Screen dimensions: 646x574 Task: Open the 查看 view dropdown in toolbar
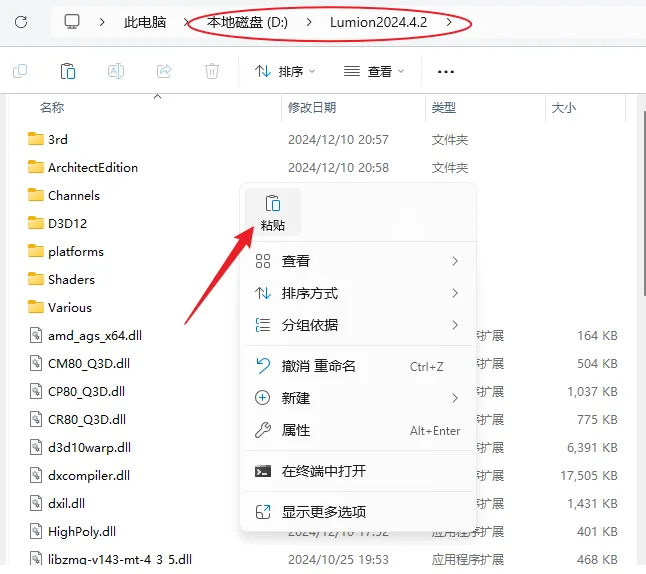(x=374, y=72)
